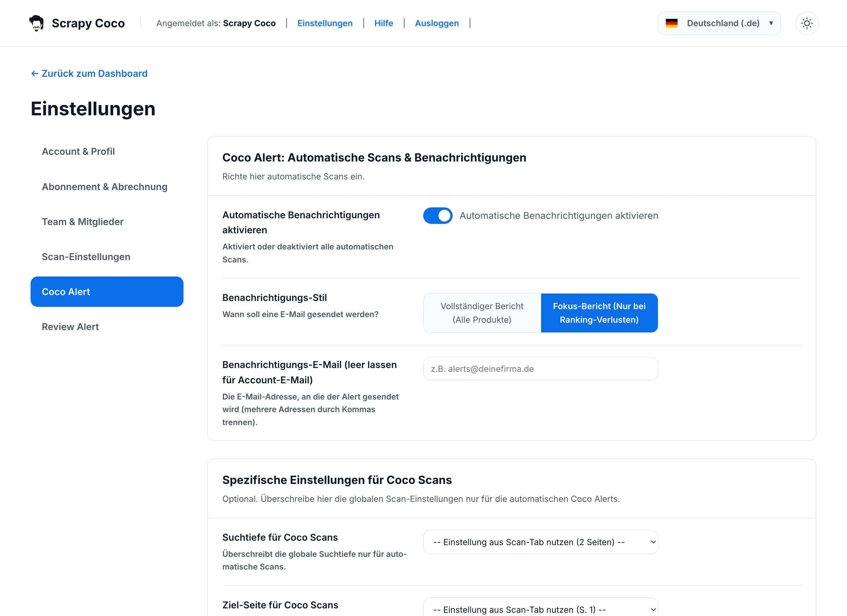Image resolution: width=847 pixels, height=616 pixels.
Task: Toggle light/dark theme sun icon
Action: 807,23
